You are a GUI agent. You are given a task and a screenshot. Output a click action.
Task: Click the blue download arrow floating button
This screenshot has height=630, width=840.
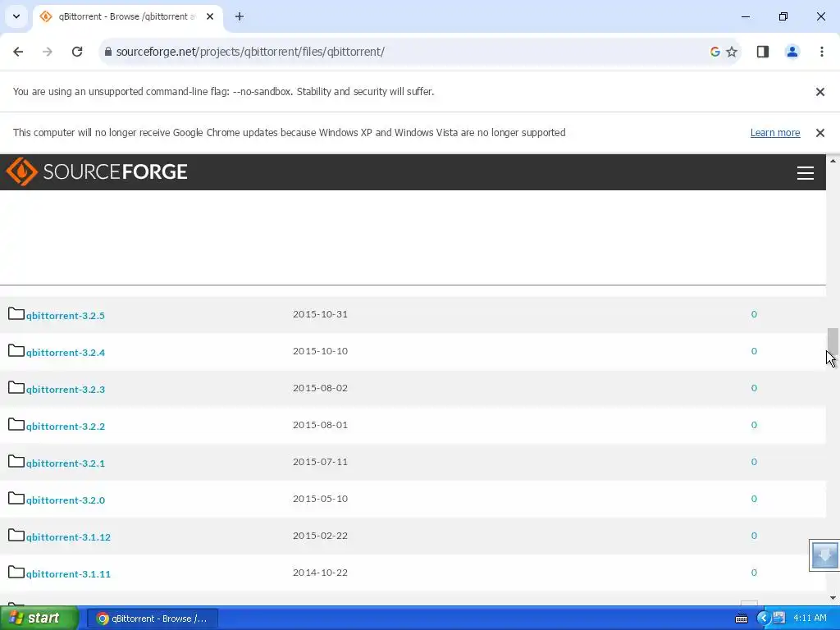coord(824,555)
